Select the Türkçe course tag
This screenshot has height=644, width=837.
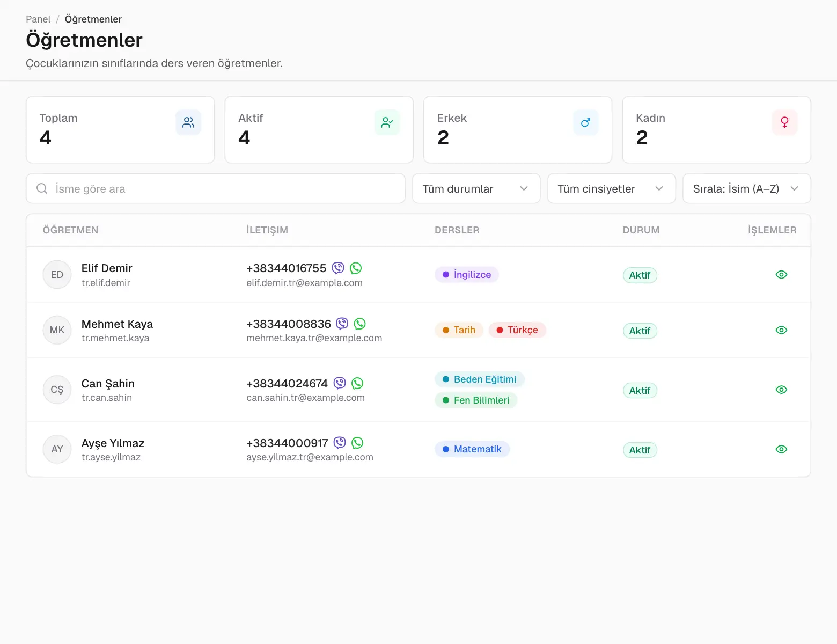(x=517, y=330)
